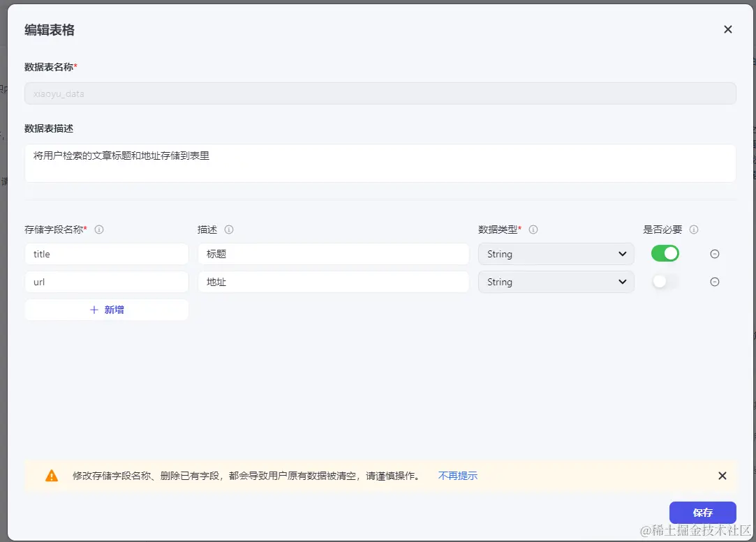The width and height of the screenshot is (756, 542).
Task: Click the 修改存储字段名称 warning message text
Action: (247, 476)
